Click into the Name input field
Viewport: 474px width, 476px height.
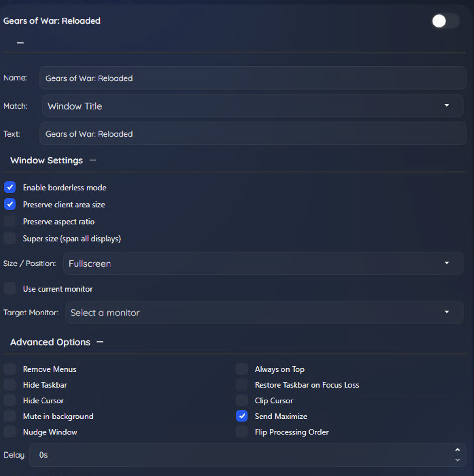(x=252, y=78)
